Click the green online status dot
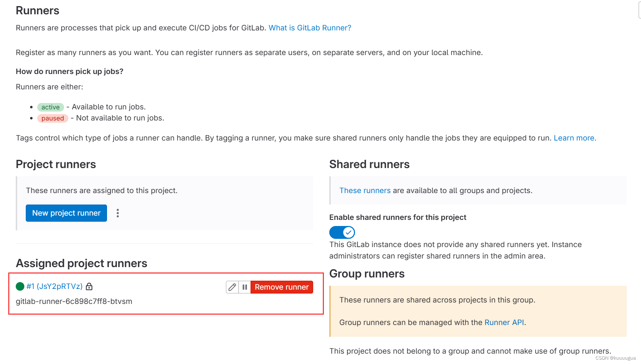 pyautogui.click(x=20, y=286)
